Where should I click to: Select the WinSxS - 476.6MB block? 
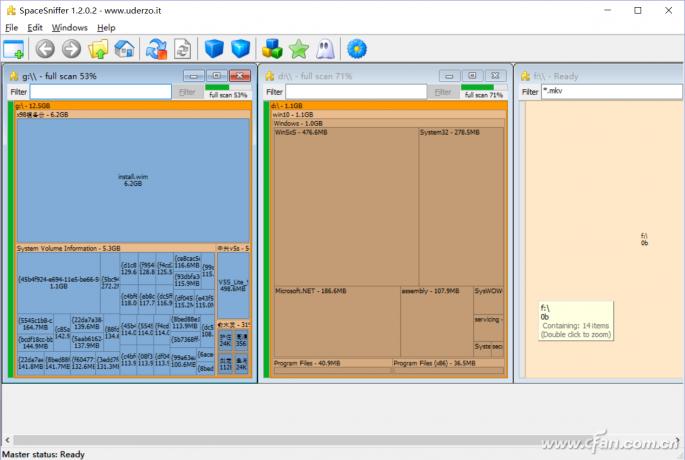point(346,207)
